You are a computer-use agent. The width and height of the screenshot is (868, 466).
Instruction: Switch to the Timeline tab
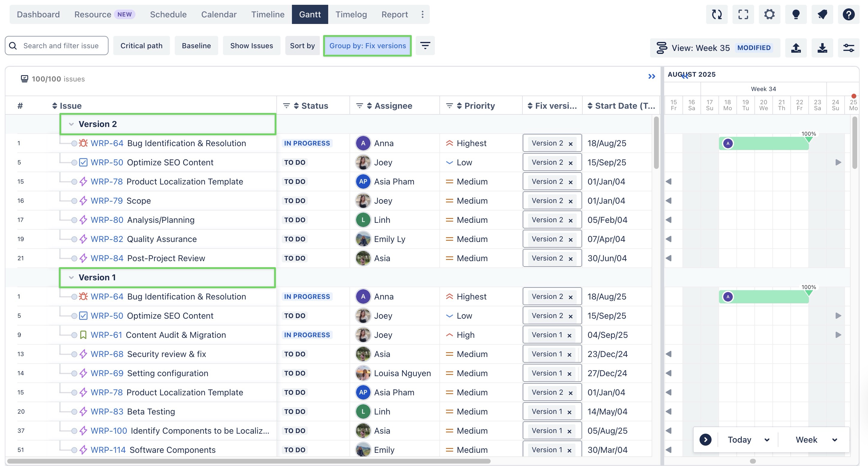point(268,14)
